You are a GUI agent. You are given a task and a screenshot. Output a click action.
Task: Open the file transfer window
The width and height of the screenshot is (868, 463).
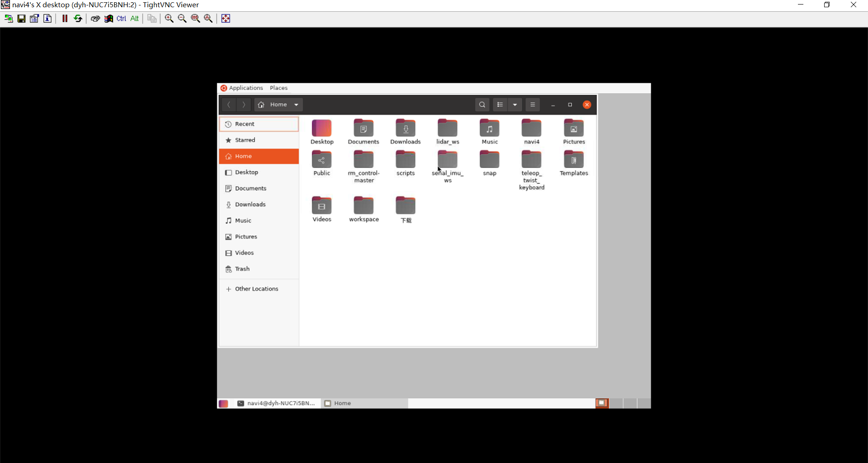tap(152, 19)
